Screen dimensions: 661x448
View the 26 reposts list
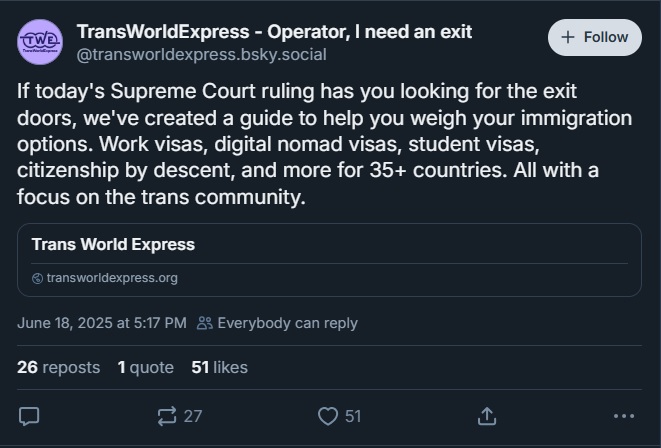(58, 367)
